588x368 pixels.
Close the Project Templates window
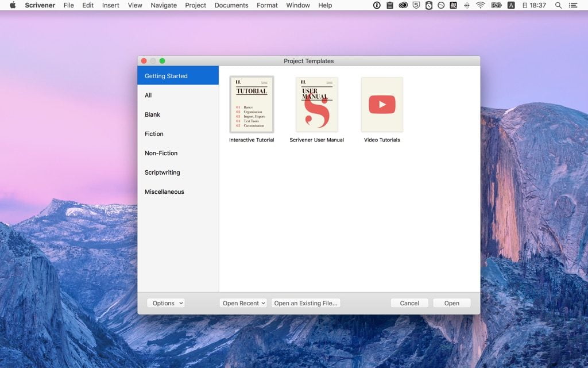pos(144,61)
